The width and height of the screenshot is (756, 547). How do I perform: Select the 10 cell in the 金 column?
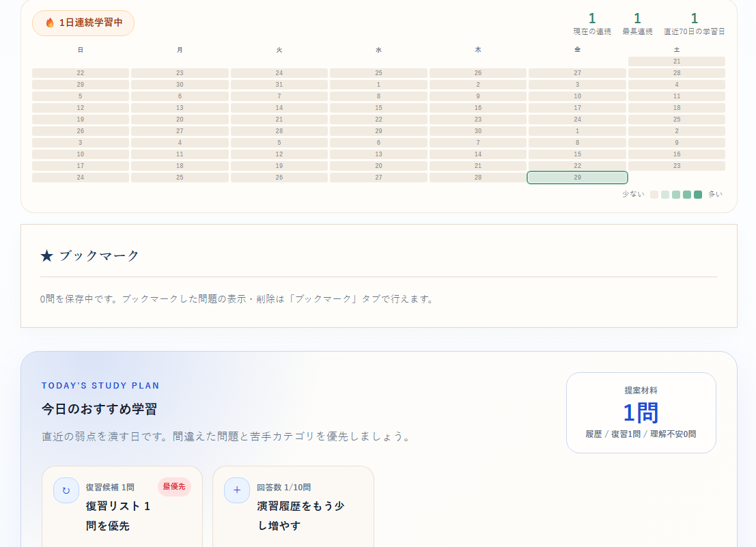[x=577, y=96]
